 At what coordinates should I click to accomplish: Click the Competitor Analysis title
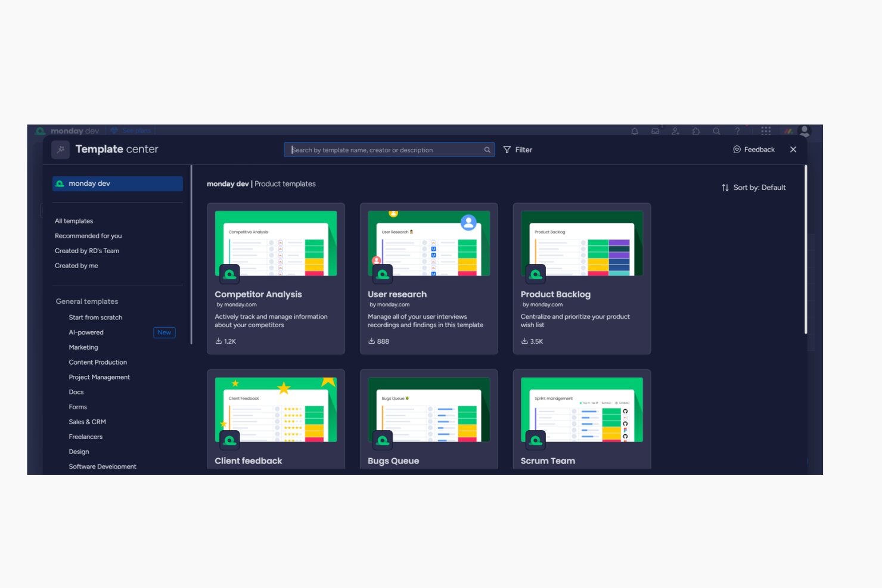pos(258,294)
